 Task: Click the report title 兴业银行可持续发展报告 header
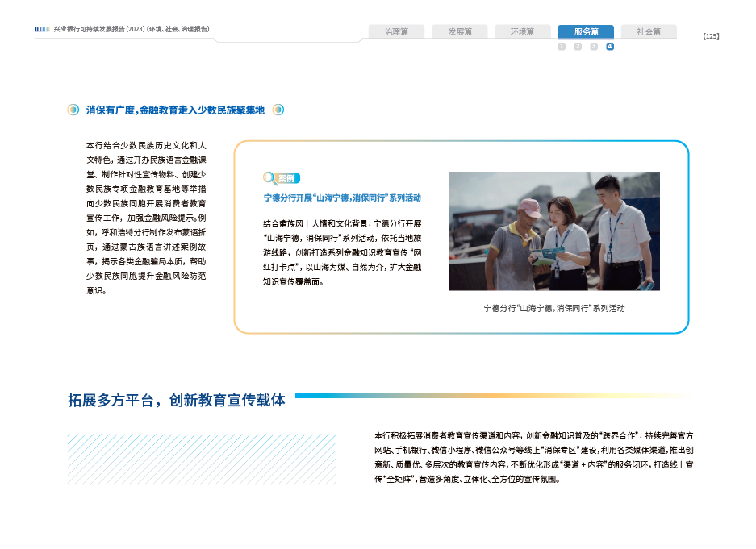tap(132, 29)
